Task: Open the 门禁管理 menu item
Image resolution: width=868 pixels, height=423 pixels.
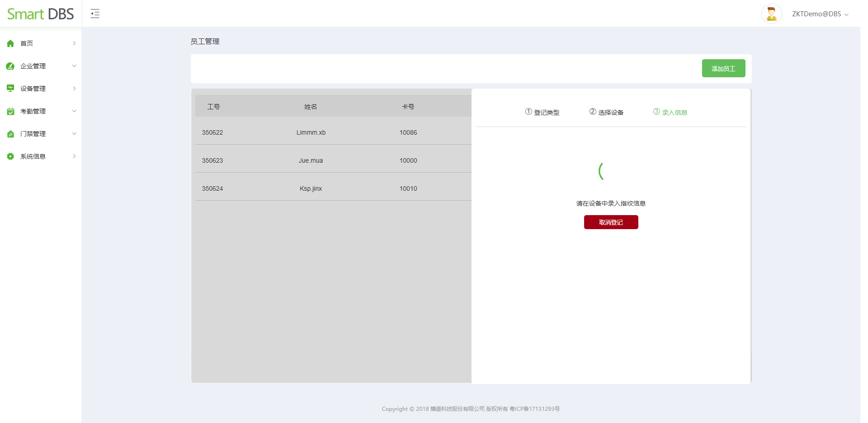Action: pos(41,134)
